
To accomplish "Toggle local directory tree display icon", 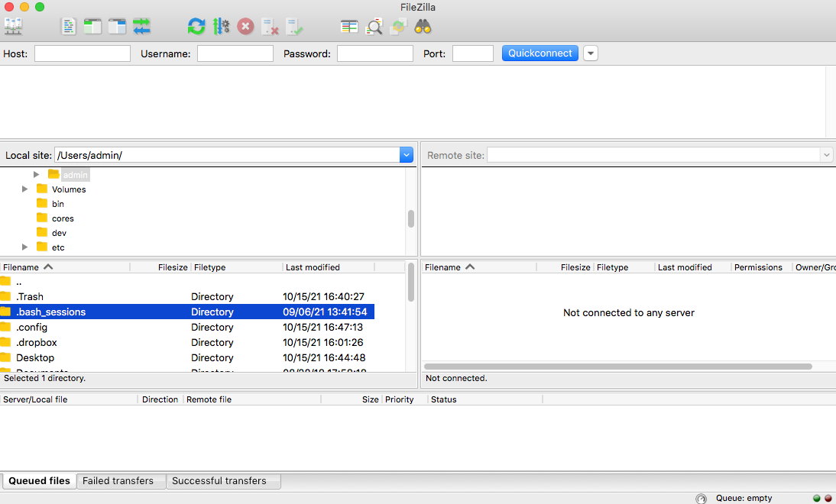I will 92,26.
